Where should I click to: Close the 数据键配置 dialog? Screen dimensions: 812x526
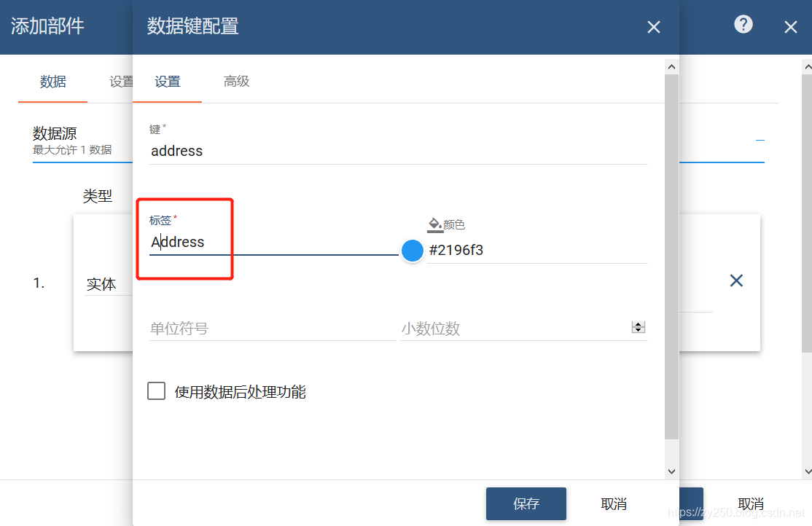click(654, 27)
